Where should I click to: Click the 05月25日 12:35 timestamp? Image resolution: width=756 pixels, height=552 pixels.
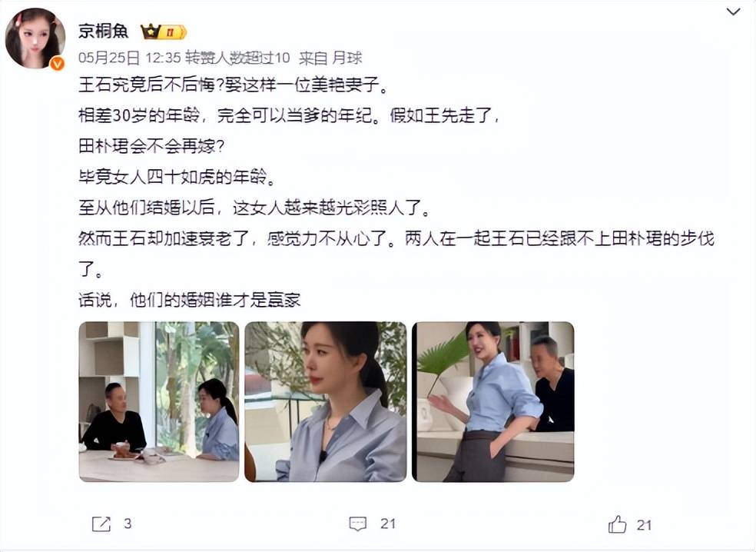tap(129, 58)
